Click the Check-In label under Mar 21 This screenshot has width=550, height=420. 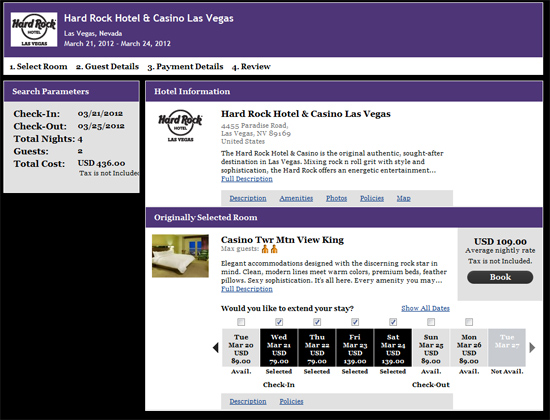pyautogui.click(x=279, y=385)
